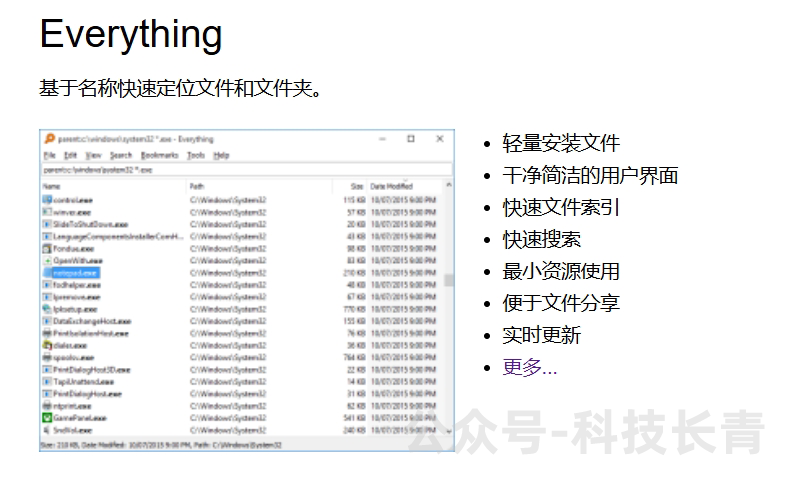Click the dialer.exe phone icon
The height and width of the screenshot is (481, 786).
(x=47, y=345)
